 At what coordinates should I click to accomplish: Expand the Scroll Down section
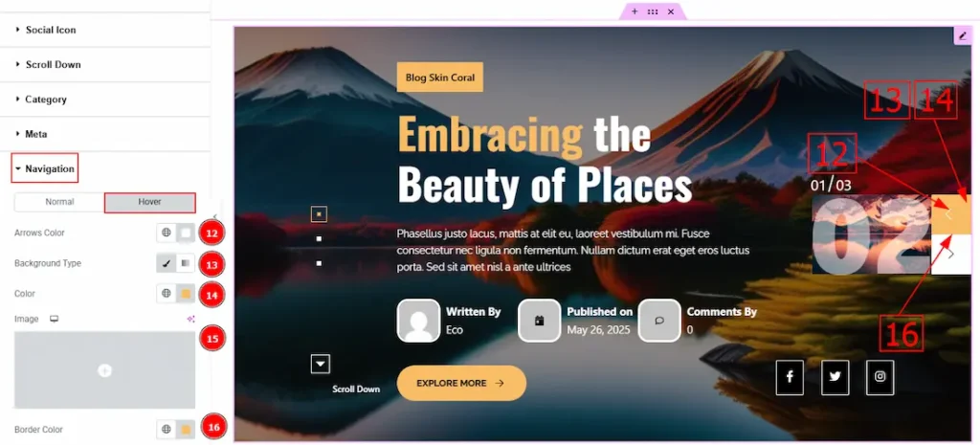(53, 65)
